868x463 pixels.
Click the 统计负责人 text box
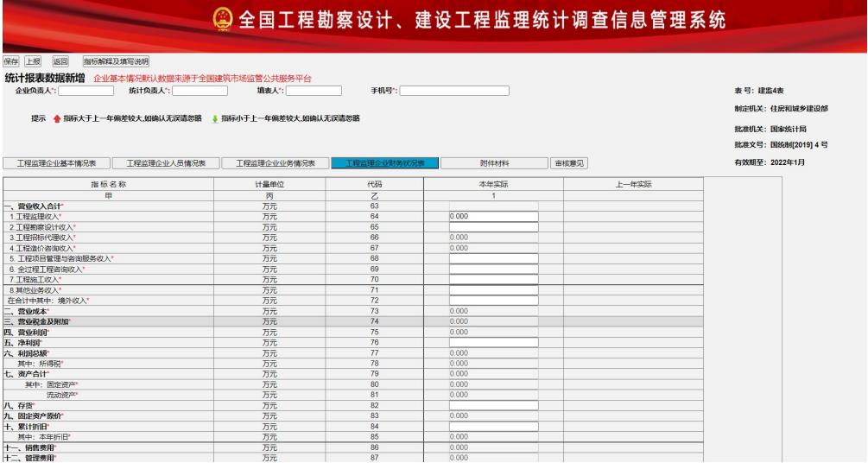(200, 90)
